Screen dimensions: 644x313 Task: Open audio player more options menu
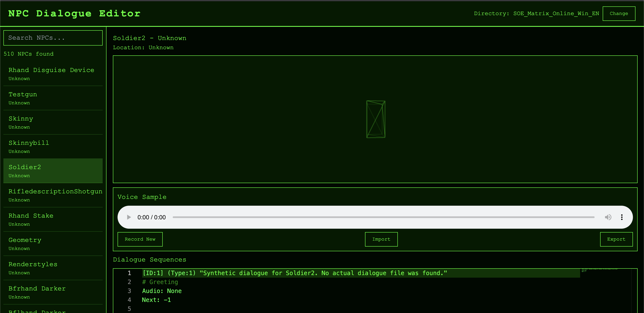click(x=622, y=217)
